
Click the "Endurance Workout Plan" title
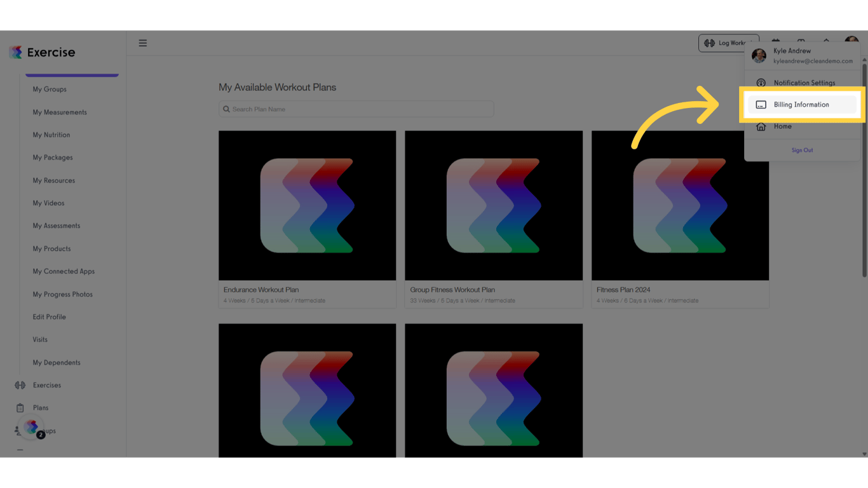pos(261,290)
